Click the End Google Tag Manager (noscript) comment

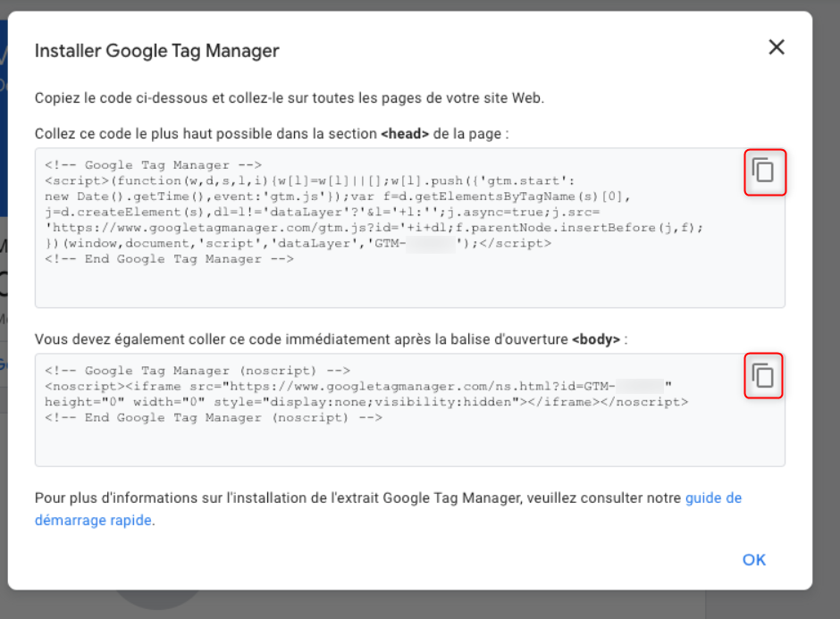214,418
